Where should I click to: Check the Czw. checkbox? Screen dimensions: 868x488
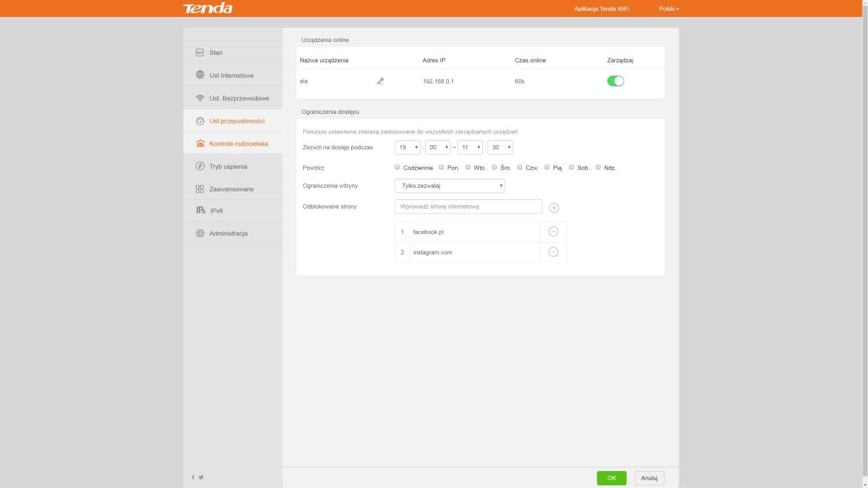pos(520,167)
